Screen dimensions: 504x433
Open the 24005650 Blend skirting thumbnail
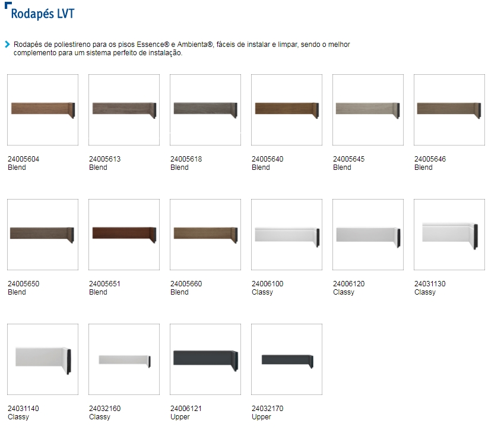43,235
